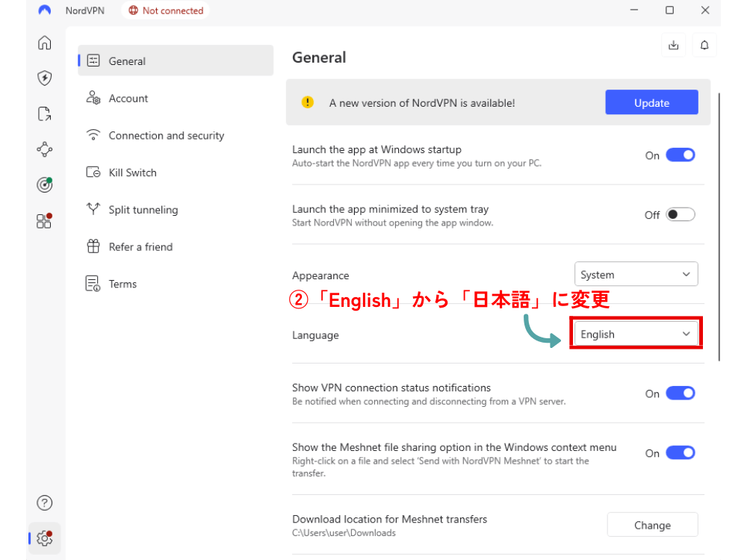Open Threat Protection shield icon
The height and width of the screenshot is (560, 747).
point(45,78)
